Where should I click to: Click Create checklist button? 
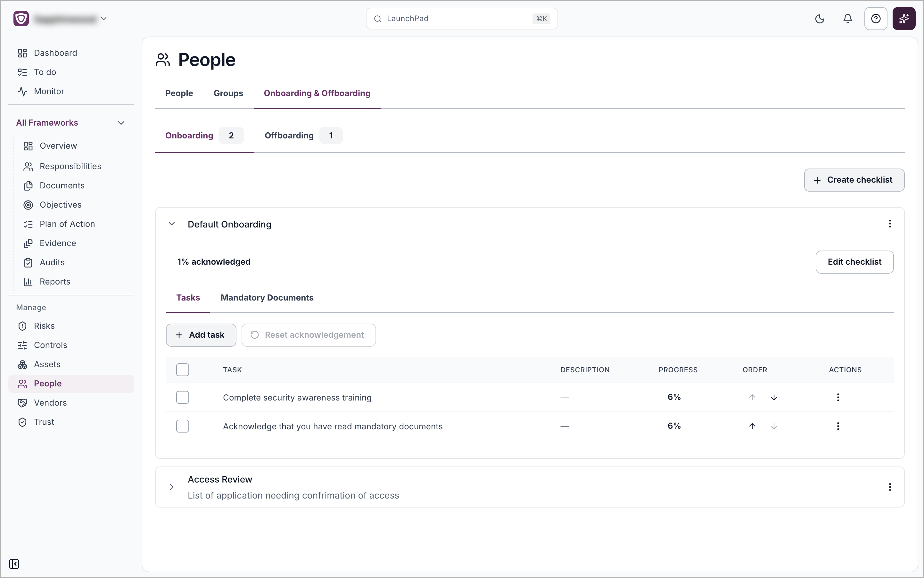(x=854, y=180)
